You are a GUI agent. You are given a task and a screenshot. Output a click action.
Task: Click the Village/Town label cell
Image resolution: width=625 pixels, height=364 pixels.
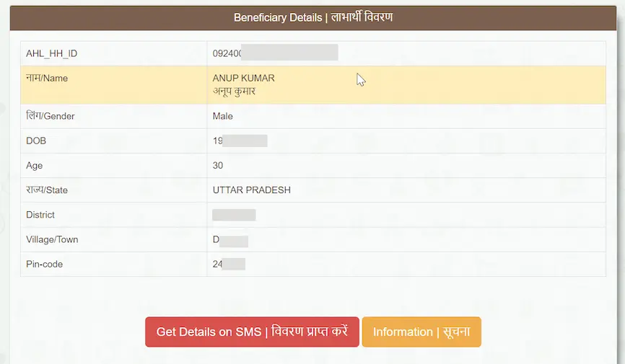tap(113, 240)
